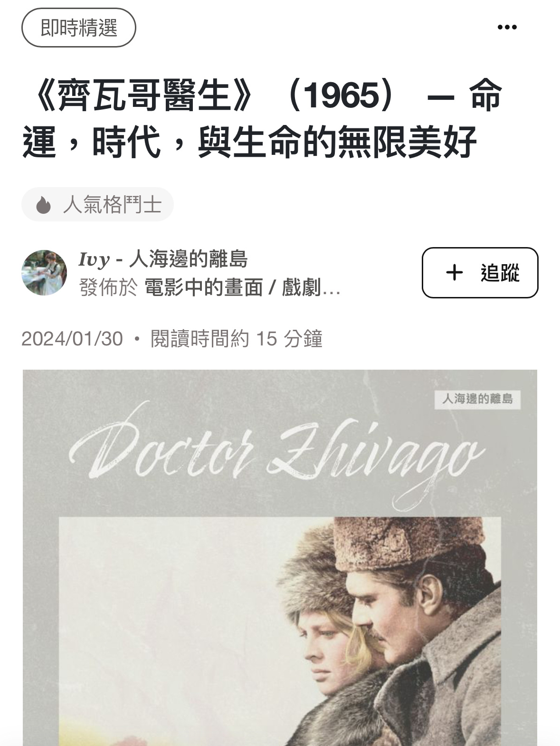This screenshot has height=746, width=560.
Task: Click the 發佈於 label text
Action: pyautogui.click(x=108, y=287)
